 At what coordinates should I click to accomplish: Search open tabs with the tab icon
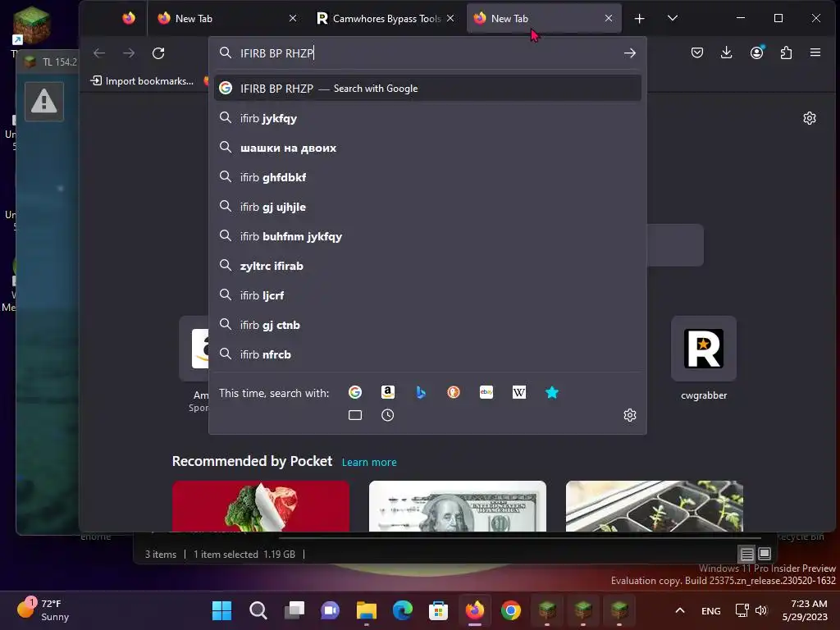(x=354, y=415)
